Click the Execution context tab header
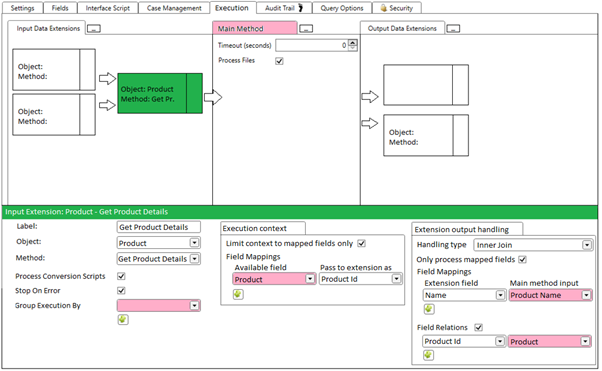Viewport: 602px width, 371px height. [263, 228]
